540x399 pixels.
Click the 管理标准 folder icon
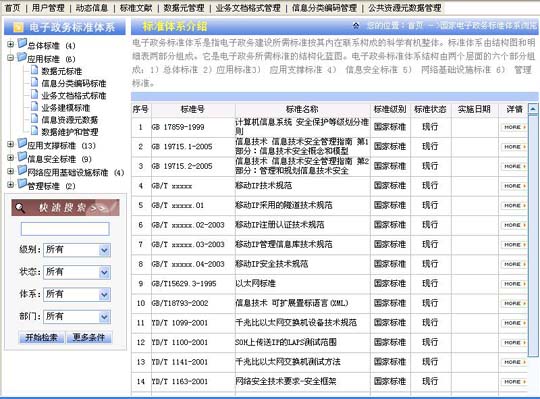(22, 184)
